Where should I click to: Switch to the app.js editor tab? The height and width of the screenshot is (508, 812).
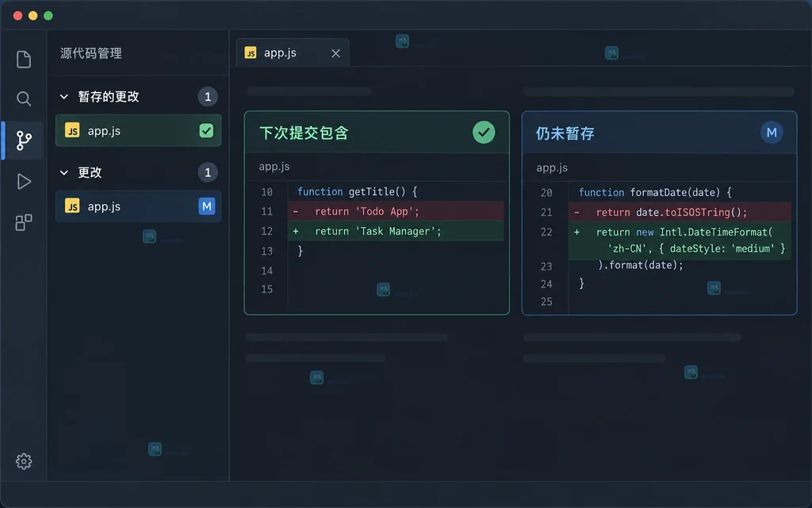tap(293, 53)
